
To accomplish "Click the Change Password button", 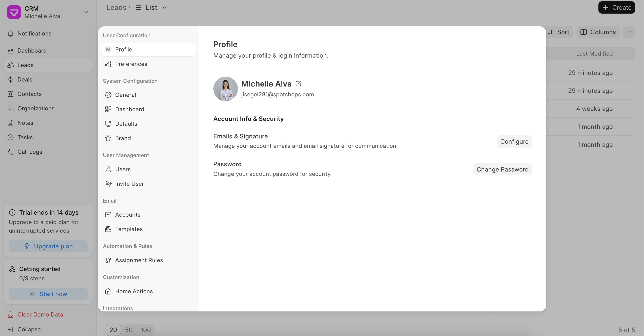I will click(x=502, y=170).
